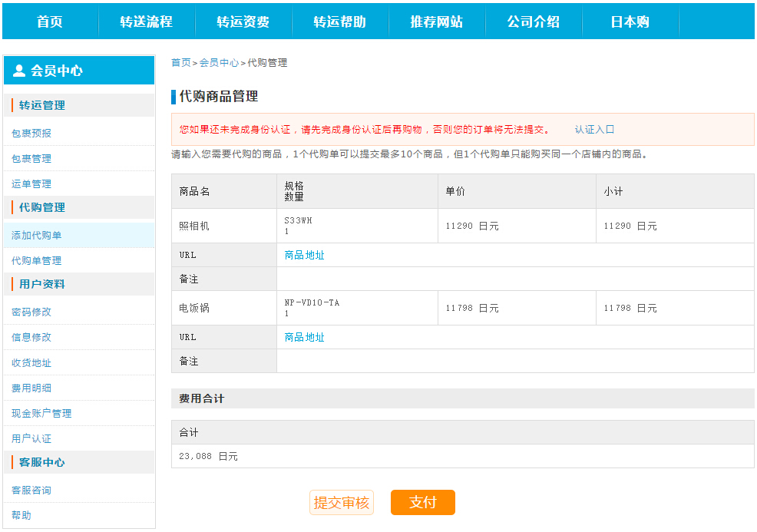Open the 转送流程 navigation tab
This screenshot has width=757, height=532.
tap(147, 21)
